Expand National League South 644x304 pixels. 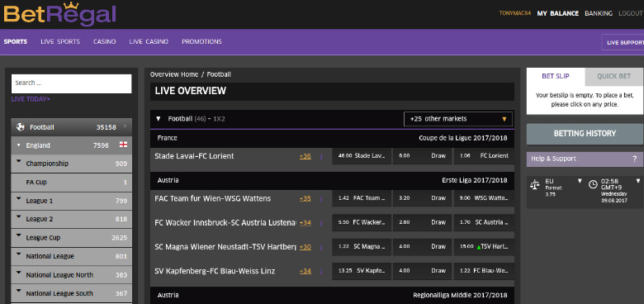(18, 292)
